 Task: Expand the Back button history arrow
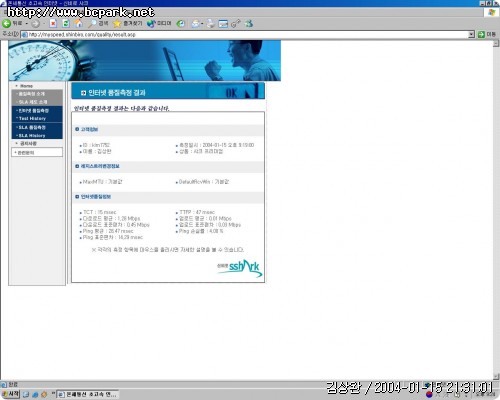tap(27, 24)
